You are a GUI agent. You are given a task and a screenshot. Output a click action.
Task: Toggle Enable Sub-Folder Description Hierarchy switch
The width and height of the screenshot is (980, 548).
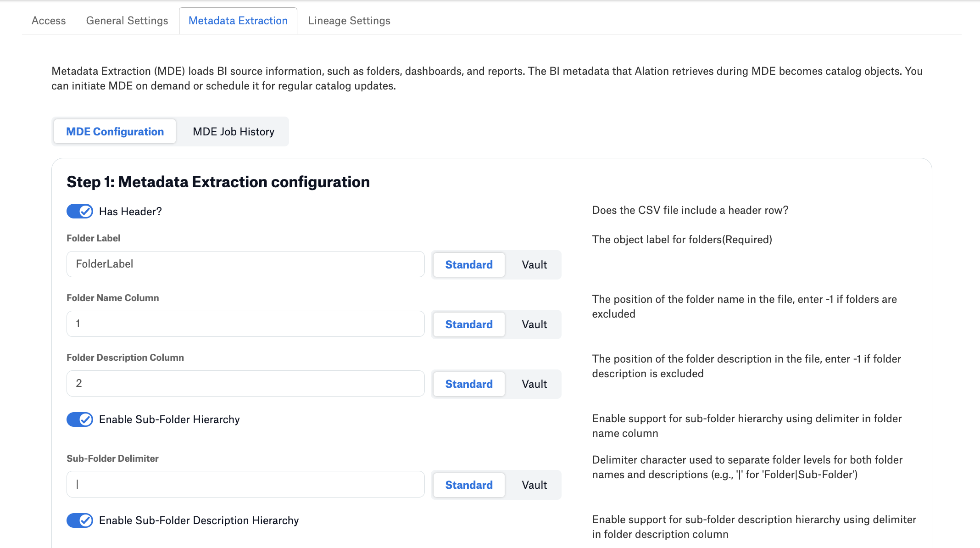tap(80, 520)
